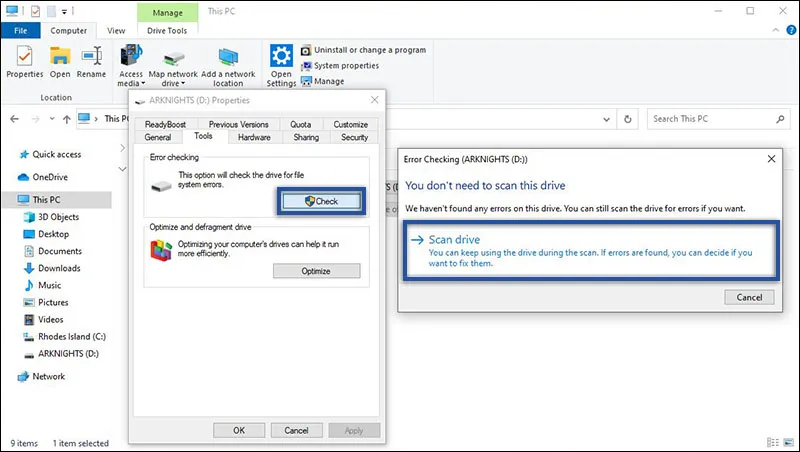Select Quick access in the navigation pane
800x452 pixels.
click(x=50, y=154)
